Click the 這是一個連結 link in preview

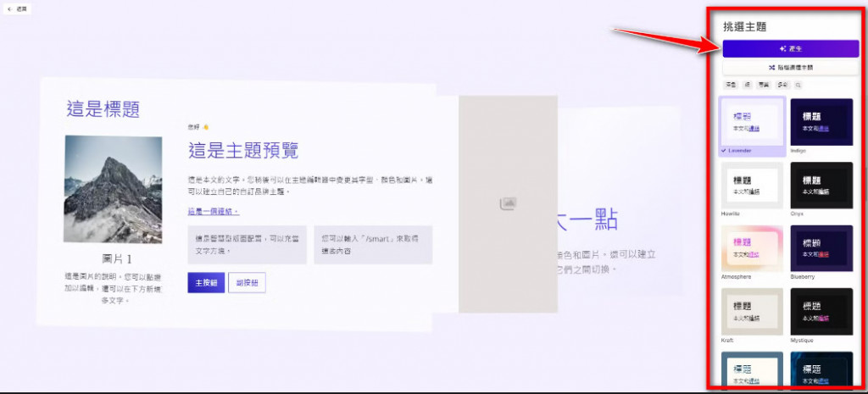pos(213,211)
